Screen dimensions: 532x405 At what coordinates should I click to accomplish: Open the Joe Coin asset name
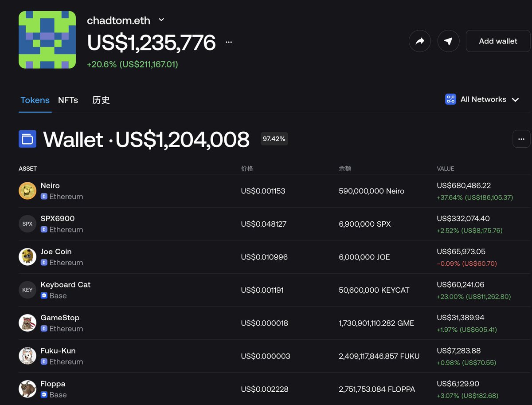pos(56,252)
